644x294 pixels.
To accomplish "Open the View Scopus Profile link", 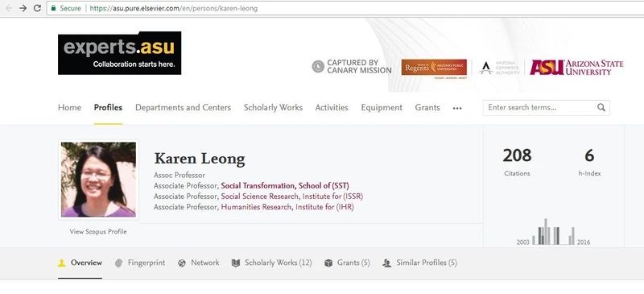I will point(98,231).
